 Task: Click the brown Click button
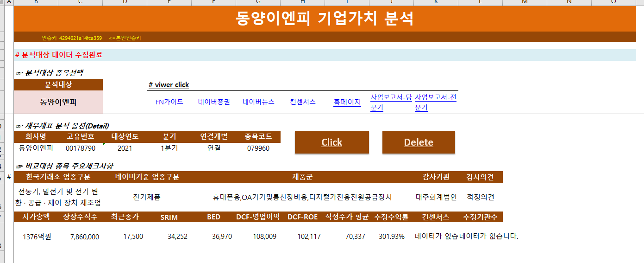click(x=332, y=142)
